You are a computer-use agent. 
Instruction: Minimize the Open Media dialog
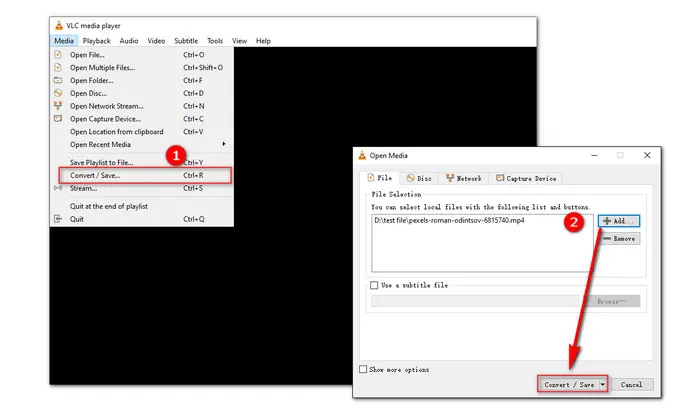[594, 155]
